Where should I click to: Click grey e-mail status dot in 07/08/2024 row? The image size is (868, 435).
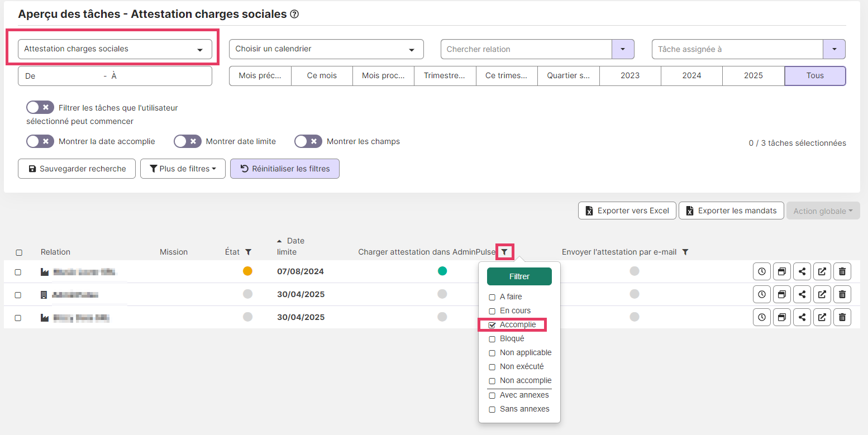634,271
